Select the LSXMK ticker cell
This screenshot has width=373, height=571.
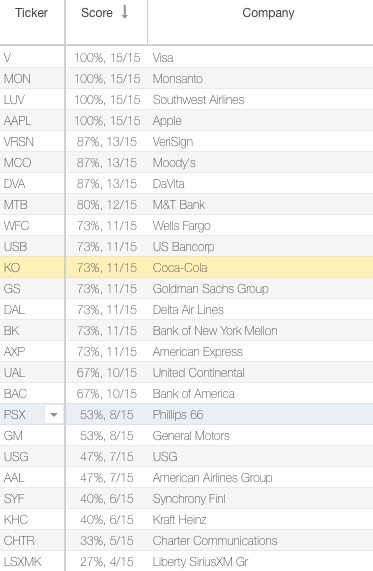[x=32, y=561]
